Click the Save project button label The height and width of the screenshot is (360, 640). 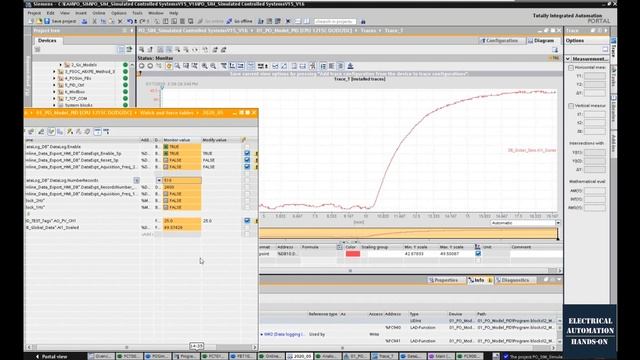64,21
